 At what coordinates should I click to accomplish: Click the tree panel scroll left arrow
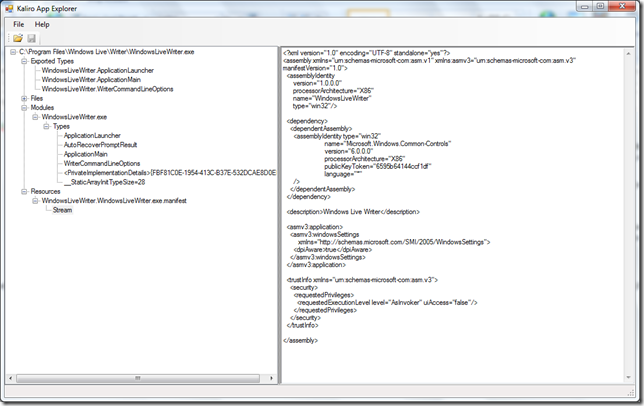click(x=11, y=378)
